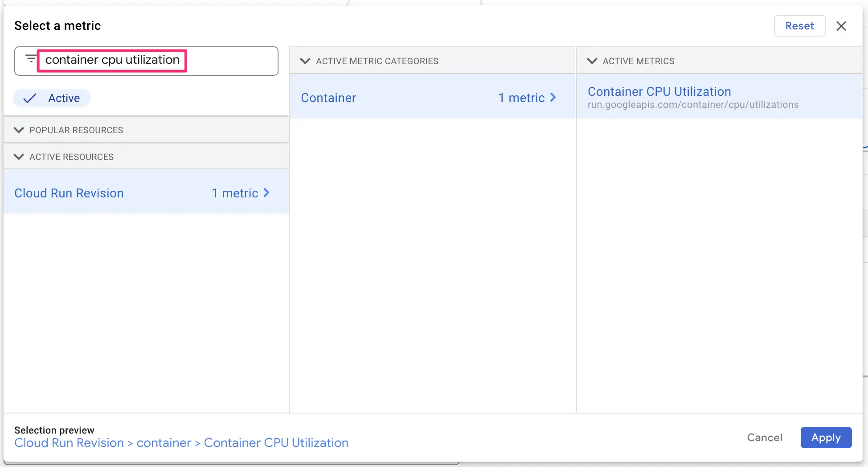Close the Select a metric dialog
Image resolution: width=868 pixels, height=467 pixels.
point(841,26)
